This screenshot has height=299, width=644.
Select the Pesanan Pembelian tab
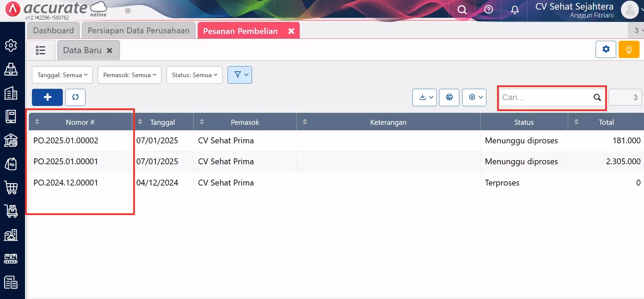pyautogui.click(x=240, y=31)
